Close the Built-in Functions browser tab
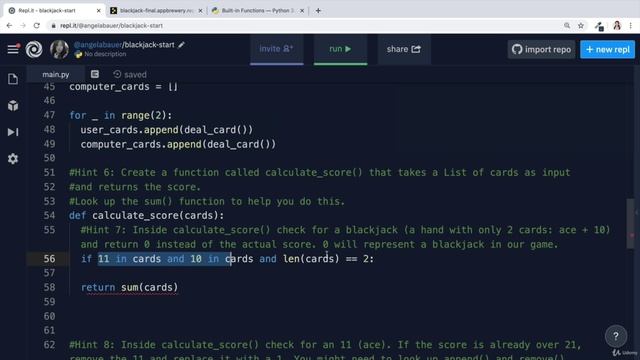 coord(302,11)
